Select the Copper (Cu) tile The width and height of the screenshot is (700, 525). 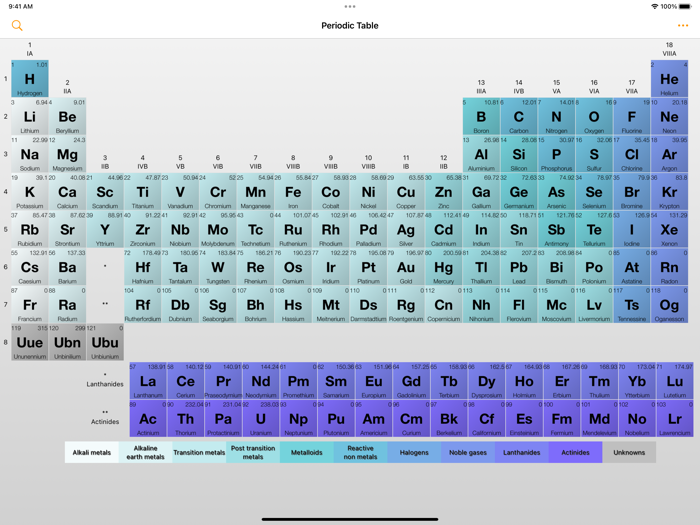[x=406, y=192]
